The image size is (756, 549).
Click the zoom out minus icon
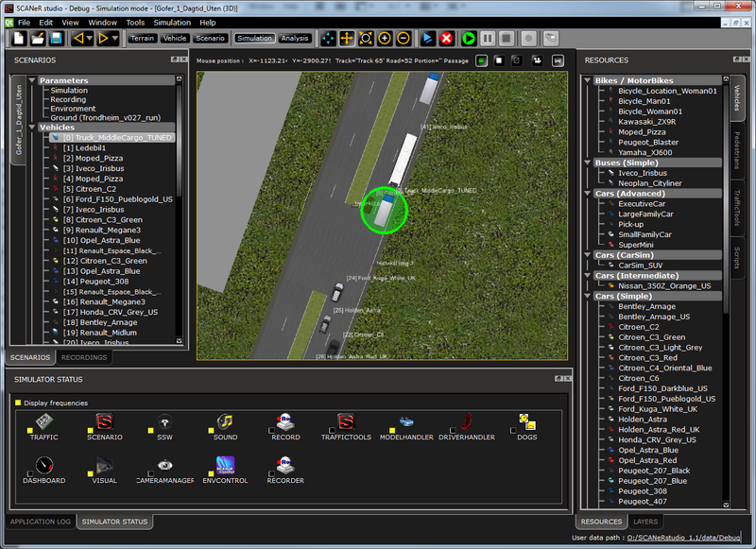(x=404, y=39)
